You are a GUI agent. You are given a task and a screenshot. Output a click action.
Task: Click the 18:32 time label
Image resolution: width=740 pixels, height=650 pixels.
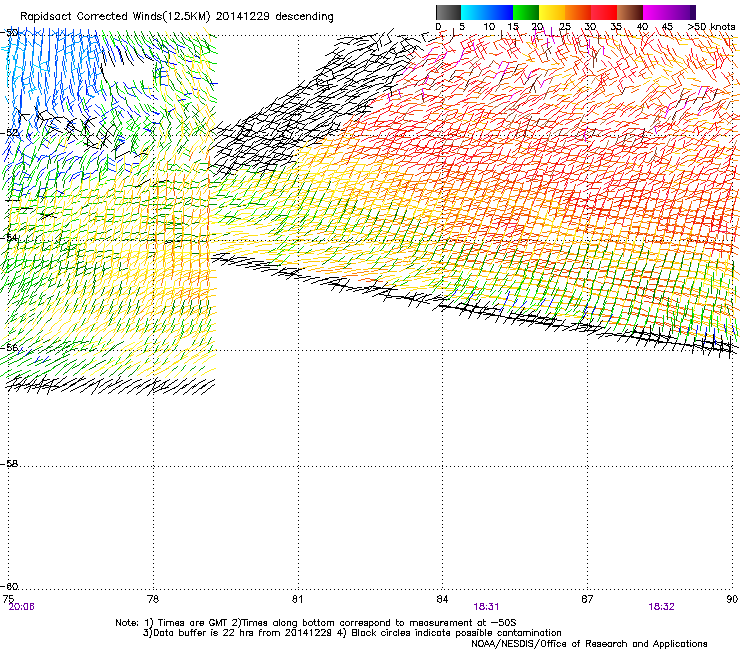coord(661,607)
